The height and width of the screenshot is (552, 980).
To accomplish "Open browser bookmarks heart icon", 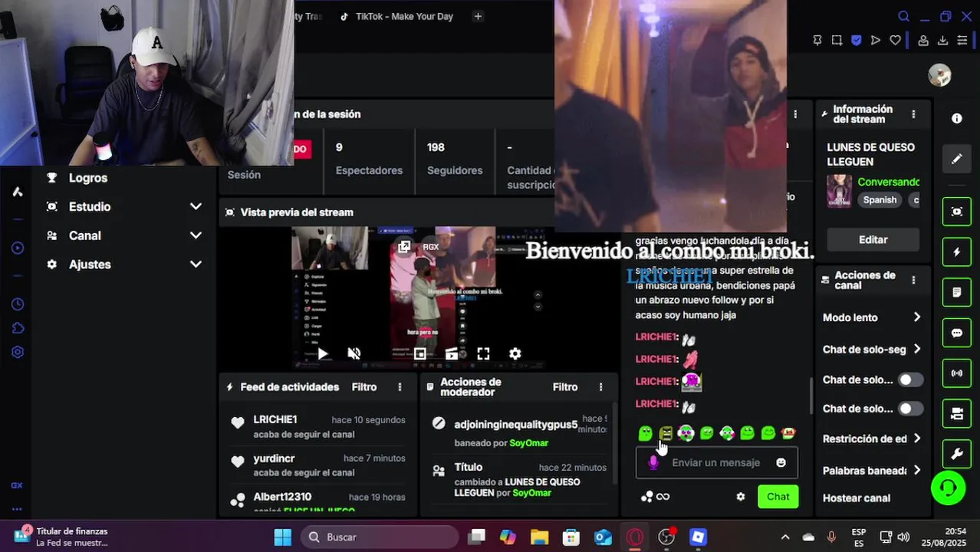I will point(895,41).
